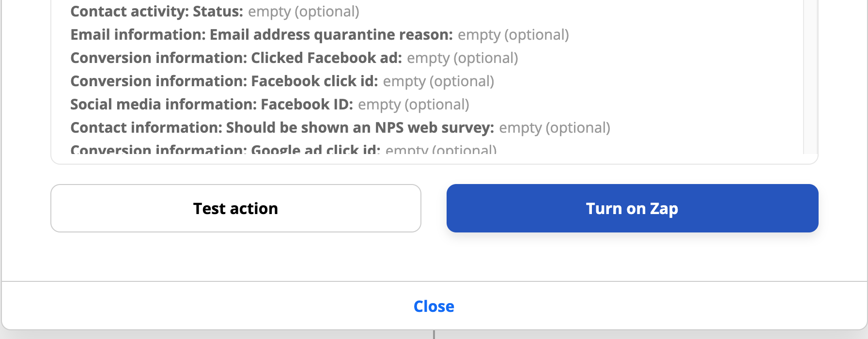868x339 pixels.
Task: Click the empty value for Facebook ID
Action: [413, 105]
